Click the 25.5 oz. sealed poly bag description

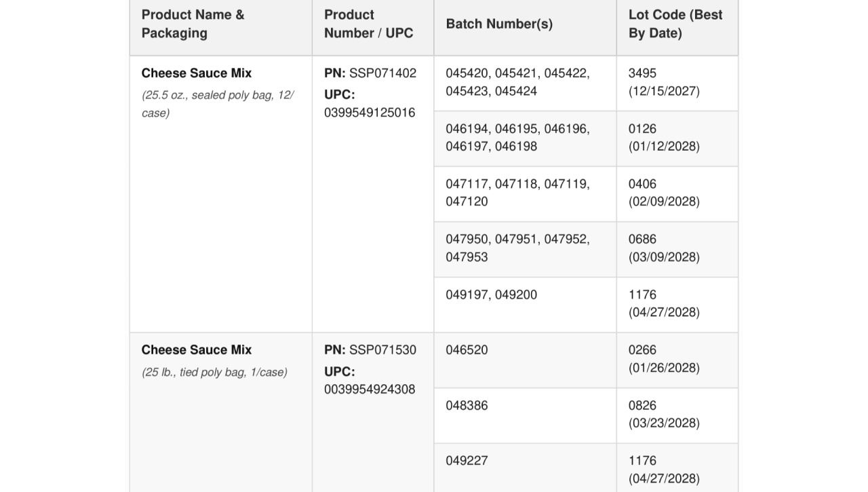click(x=218, y=104)
